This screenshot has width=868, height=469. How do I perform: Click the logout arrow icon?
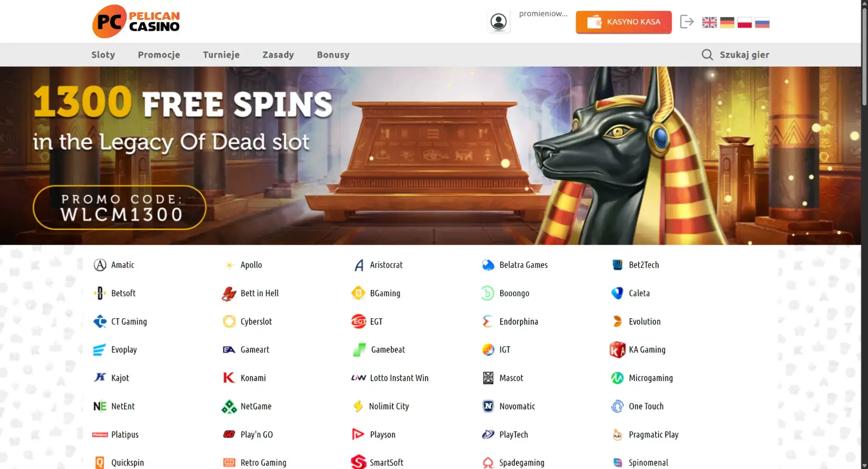point(686,22)
